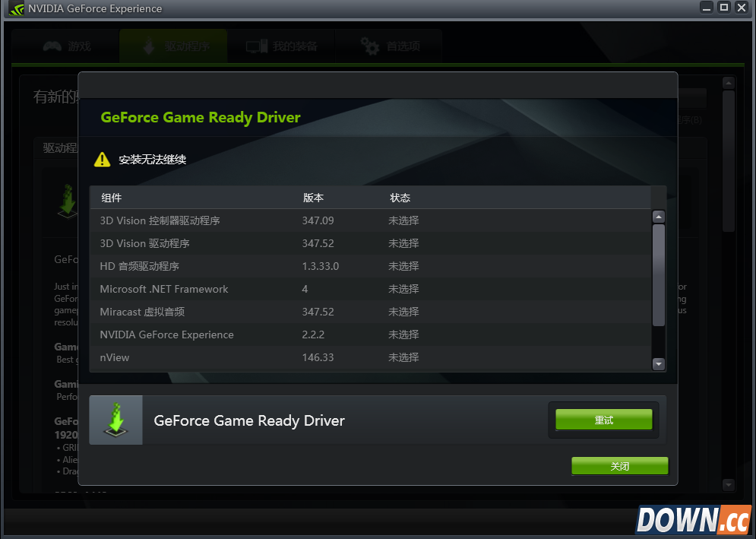Click version 347.09 cell
The height and width of the screenshot is (539, 756).
318,220
